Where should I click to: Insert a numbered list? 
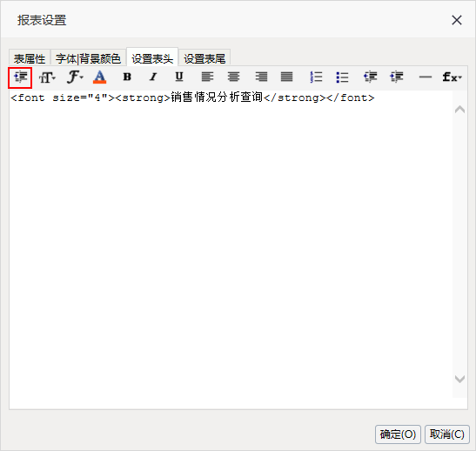click(316, 77)
